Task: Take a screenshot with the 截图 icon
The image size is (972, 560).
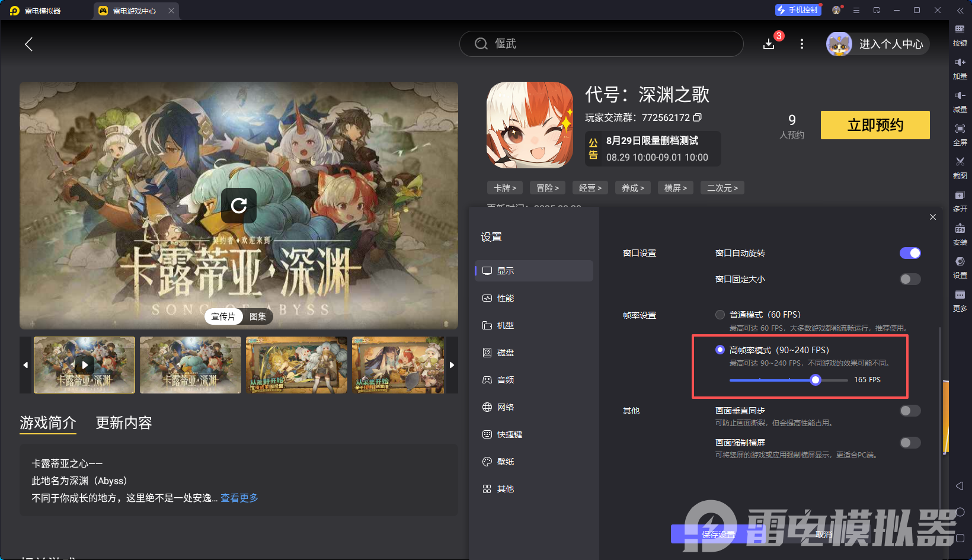Action: click(x=960, y=167)
